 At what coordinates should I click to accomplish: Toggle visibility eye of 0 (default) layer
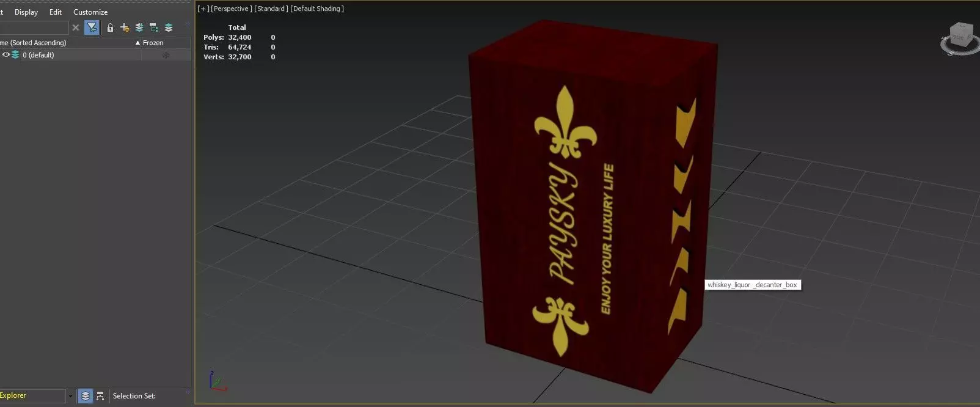[6, 55]
